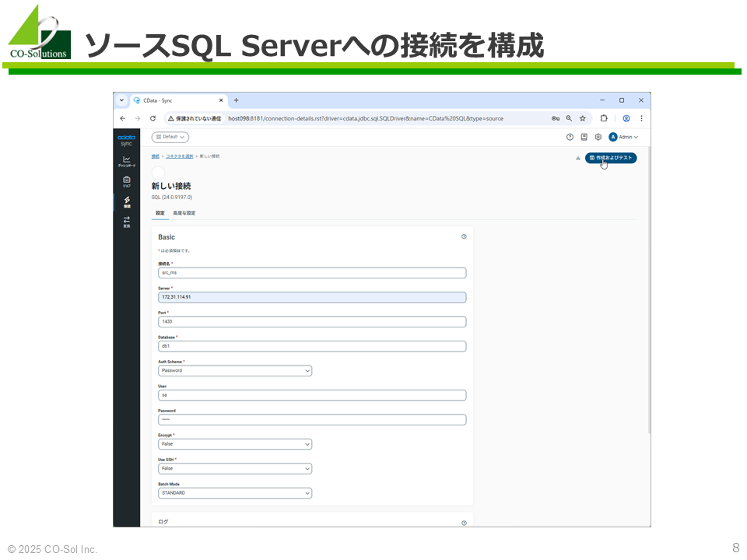Click the help question-mark icon in header
The image size is (747, 560).
[x=570, y=137]
